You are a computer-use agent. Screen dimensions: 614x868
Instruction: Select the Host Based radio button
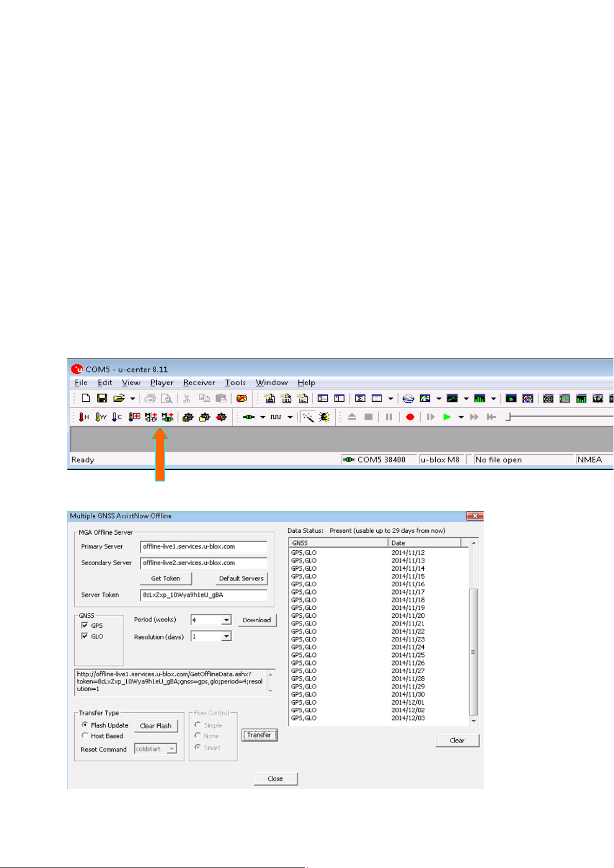point(85,736)
